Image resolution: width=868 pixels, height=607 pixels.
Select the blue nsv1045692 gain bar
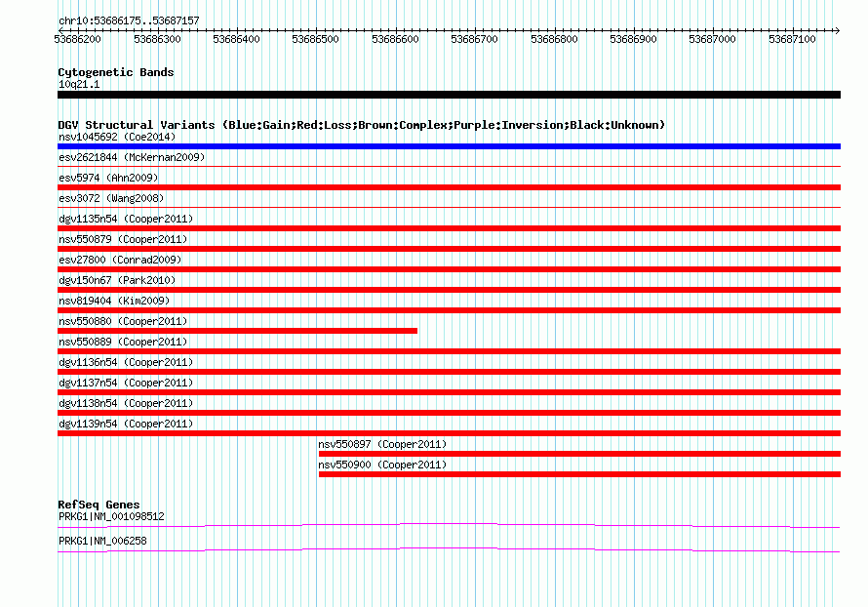coord(449,146)
